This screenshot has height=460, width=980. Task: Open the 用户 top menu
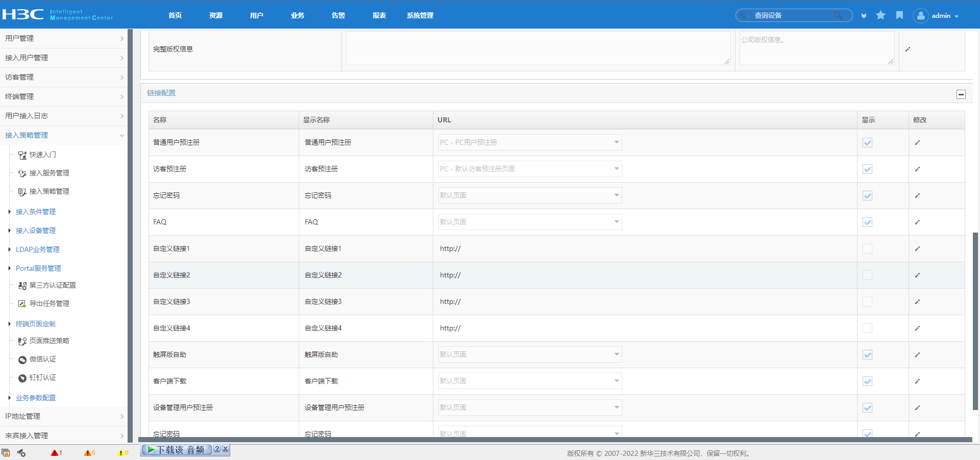point(257,15)
